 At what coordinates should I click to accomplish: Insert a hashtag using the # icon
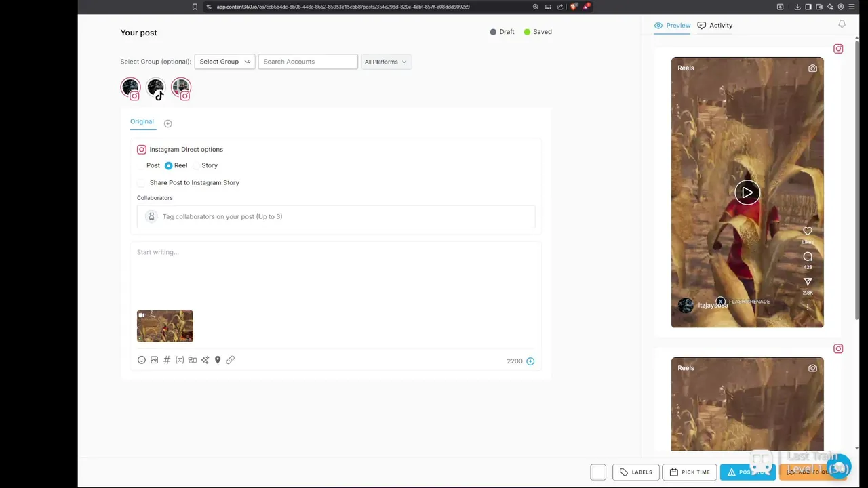(167, 360)
